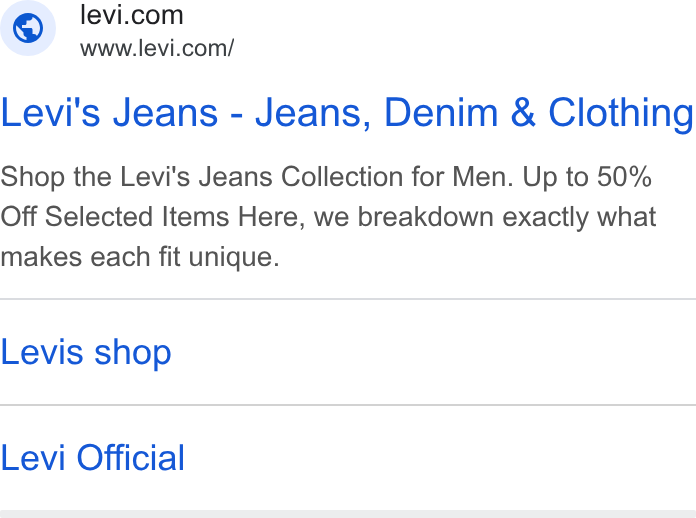696x518 pixels.
Task: Click the word "Clothing" in the headline
Action: tap(621, 115)
